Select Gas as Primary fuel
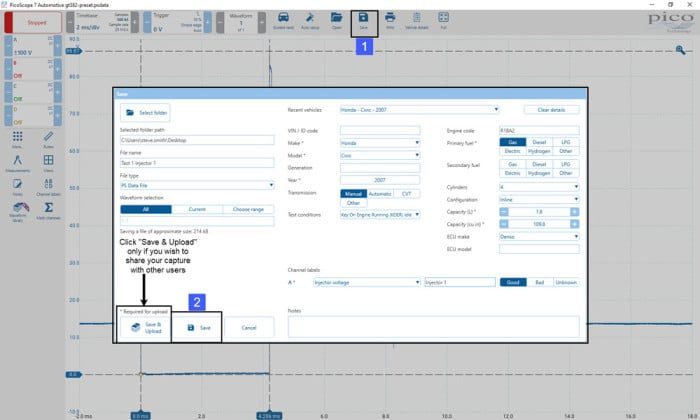Image resolution: width=700 pixels, height=420 pixels. [512, 142]
